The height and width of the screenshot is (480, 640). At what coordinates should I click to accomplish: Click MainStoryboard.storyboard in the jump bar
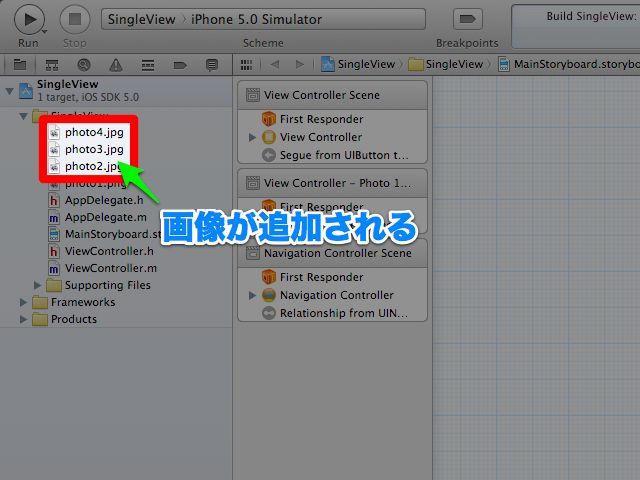click(569, 64)
